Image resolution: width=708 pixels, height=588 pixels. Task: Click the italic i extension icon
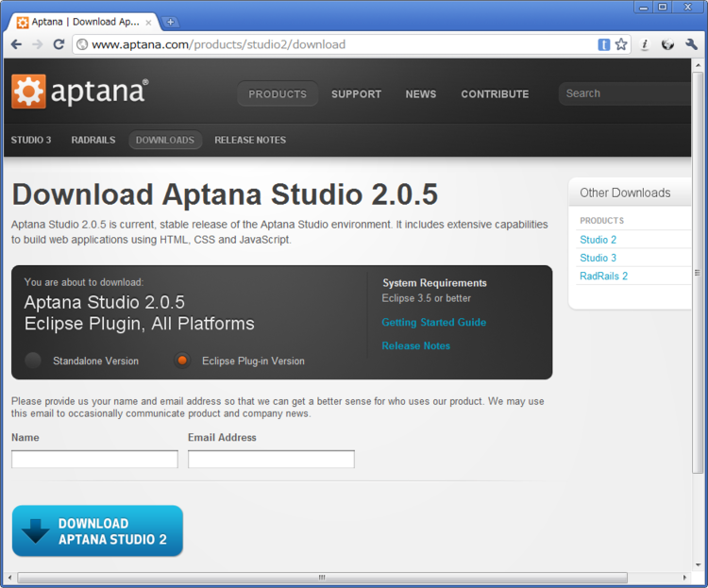pyautogui.click(x=645, y=44)
